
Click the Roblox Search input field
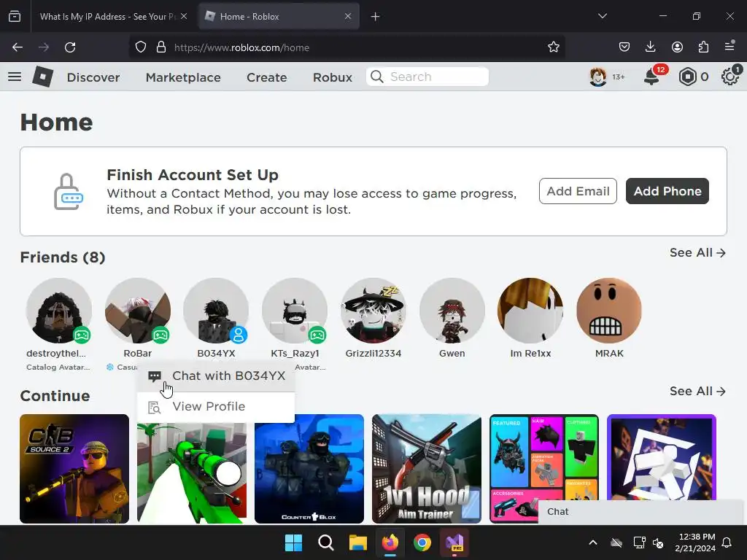click(427, 77)
